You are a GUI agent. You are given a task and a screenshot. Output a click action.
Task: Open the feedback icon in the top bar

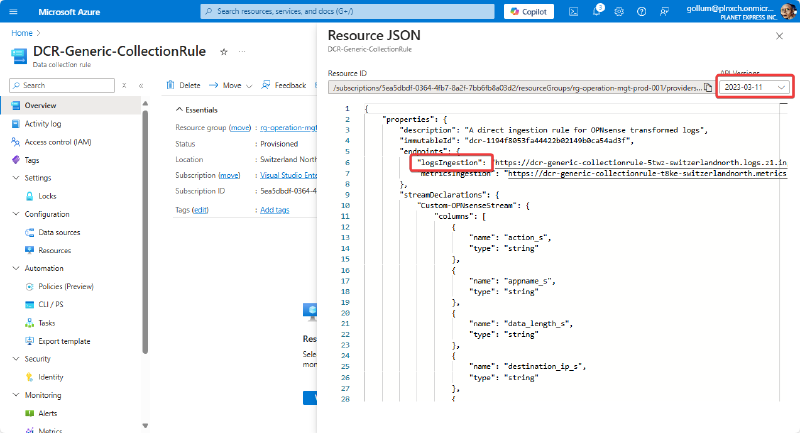click(664, 12)
